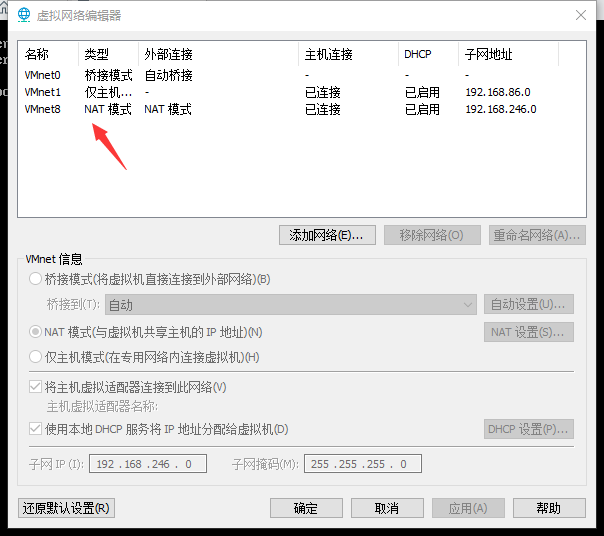The width and height of the screenshot is (604, 536).
Task: Click the DHCP column header
Action: point(417,54)
